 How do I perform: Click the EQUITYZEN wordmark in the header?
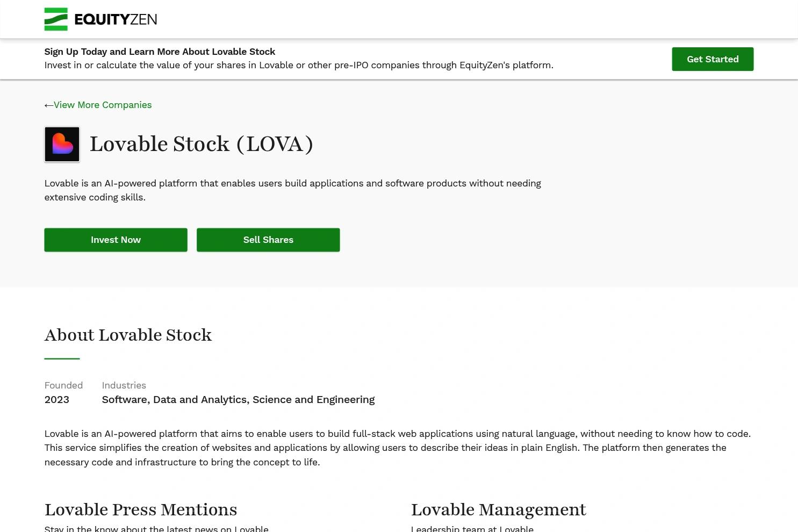[x=116, y=20]
